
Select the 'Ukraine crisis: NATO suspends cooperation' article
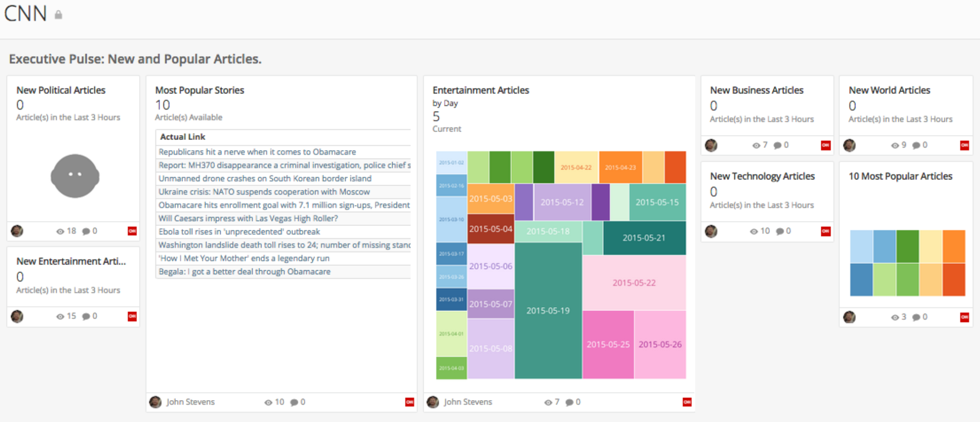[263, 192]
